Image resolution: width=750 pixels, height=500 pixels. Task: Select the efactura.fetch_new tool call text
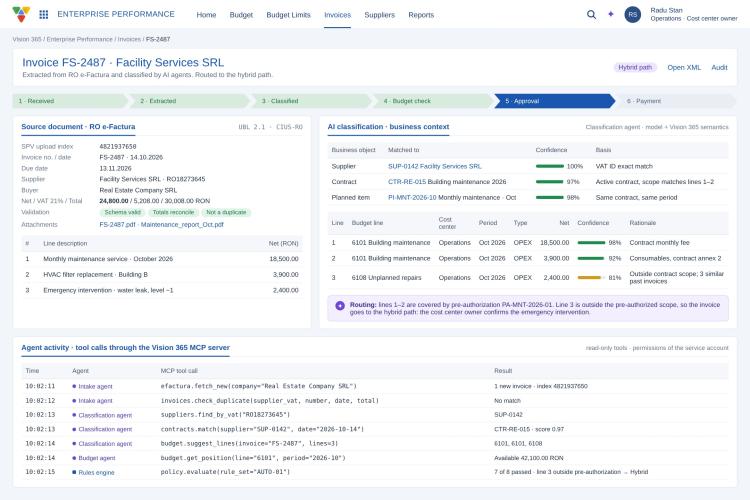pyautogui.click(x=258, y=386)
